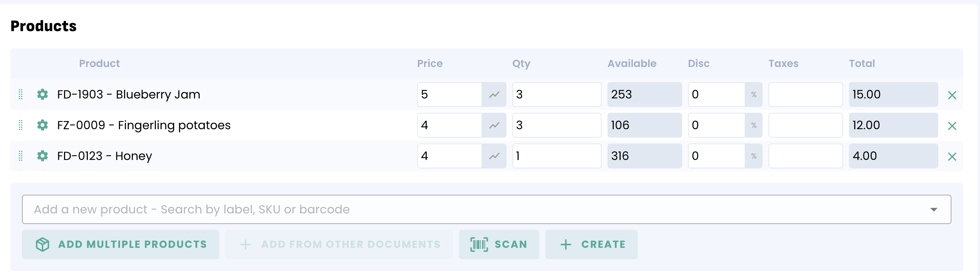Delete the Fingerling potatoes row
Viewport: 980px width, 276px height.
952,126
